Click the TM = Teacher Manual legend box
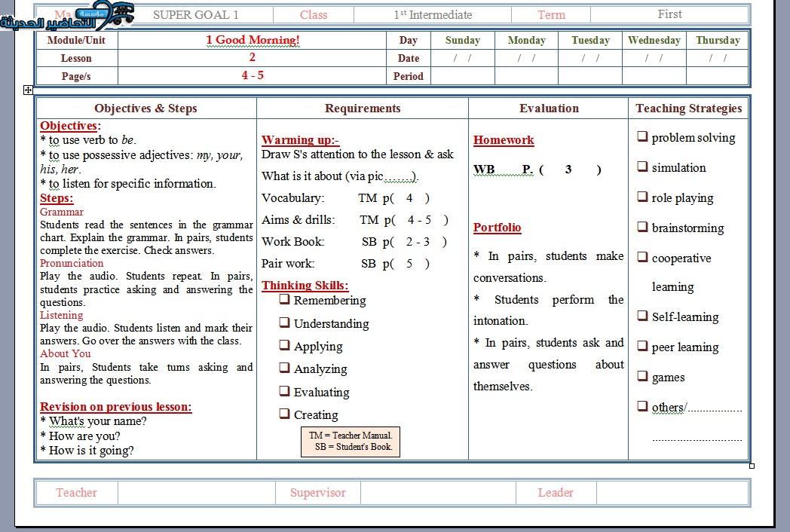 (351, 442)
